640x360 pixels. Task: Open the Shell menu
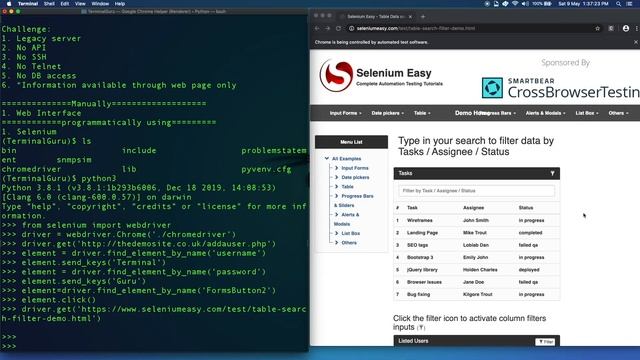tap(49, 4)
